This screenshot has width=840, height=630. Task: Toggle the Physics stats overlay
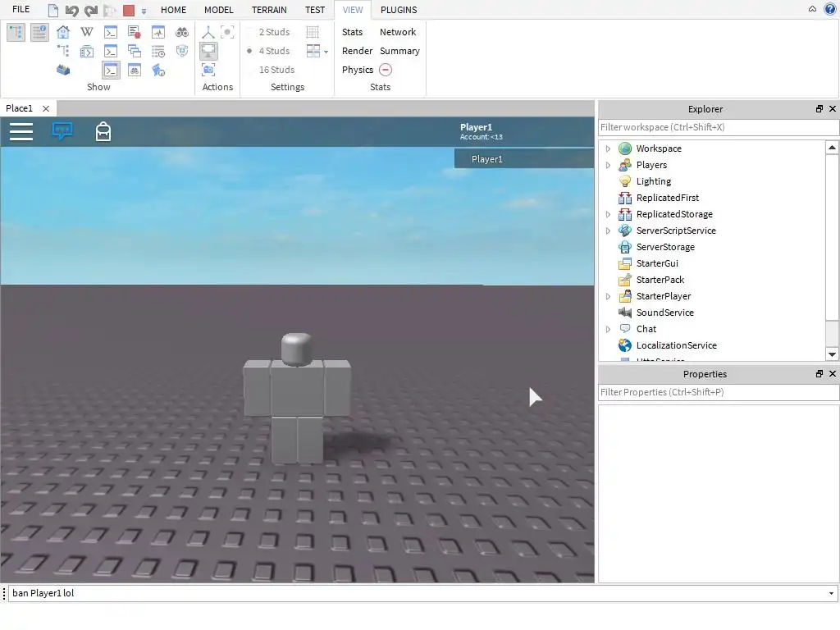358,70
